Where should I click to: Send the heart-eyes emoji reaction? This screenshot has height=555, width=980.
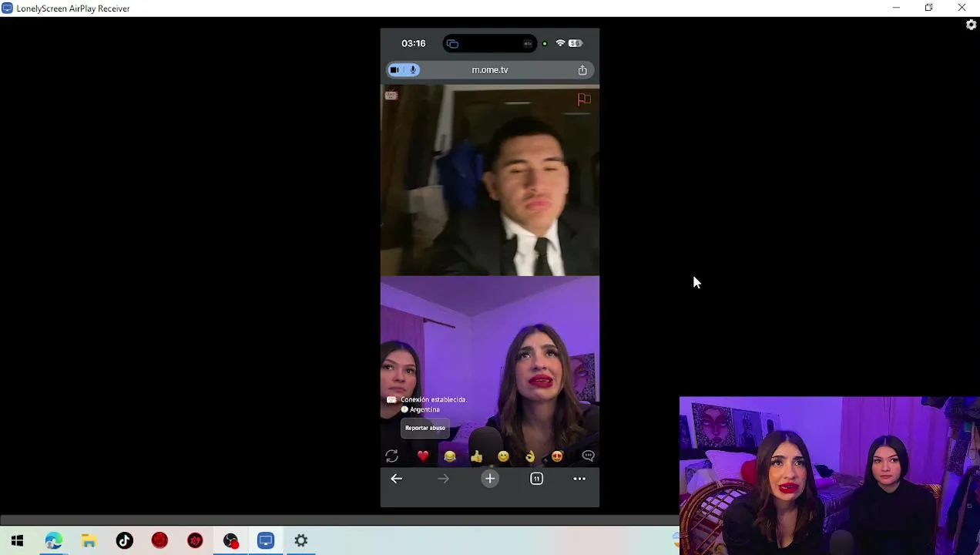coord(557,456)
